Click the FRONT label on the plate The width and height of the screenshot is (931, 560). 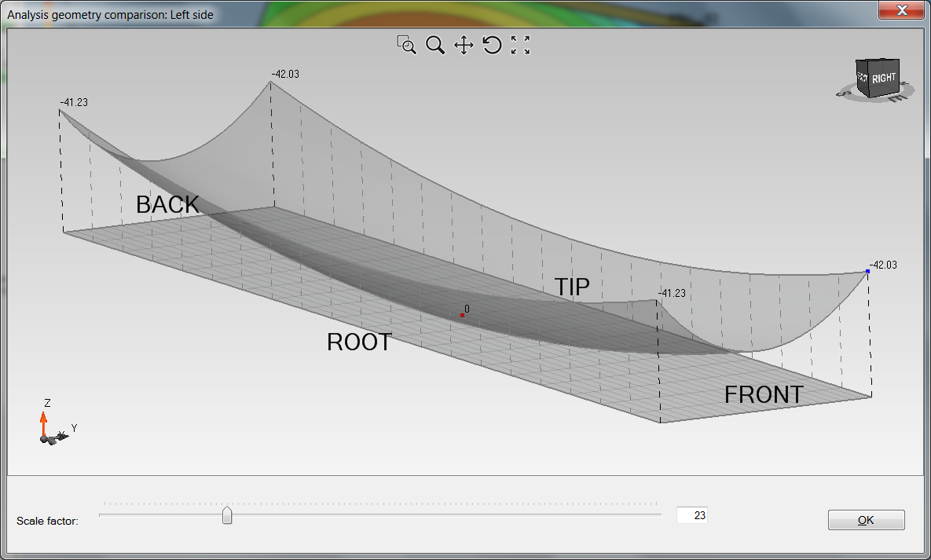click(x=764, y=394)
